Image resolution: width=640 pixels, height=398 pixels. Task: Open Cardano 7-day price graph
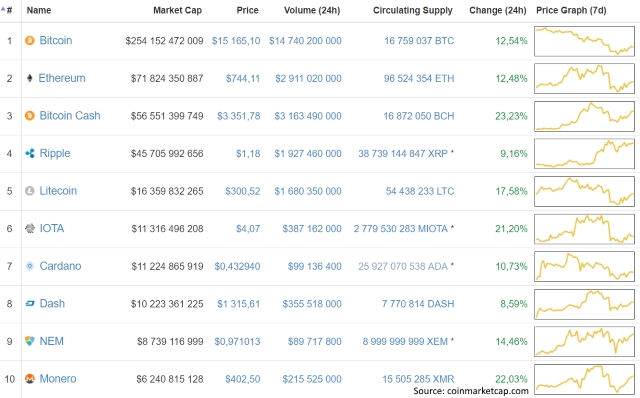(584, 266)
